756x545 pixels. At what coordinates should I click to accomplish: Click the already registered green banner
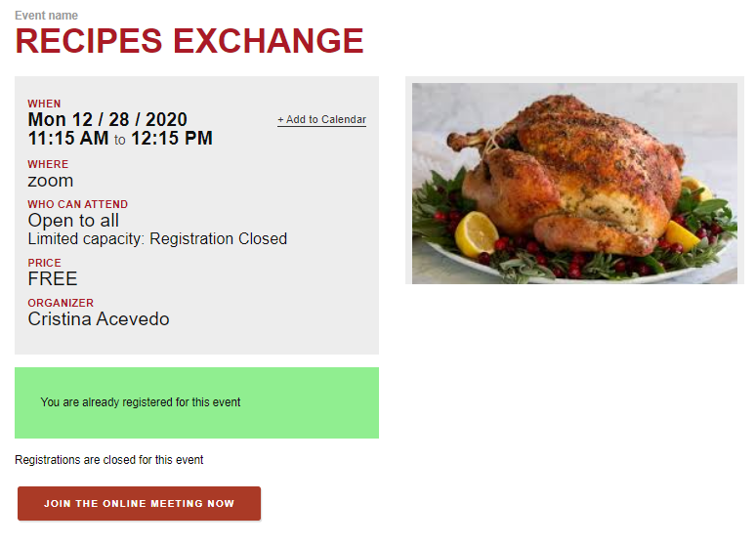[x=196, y=402]
